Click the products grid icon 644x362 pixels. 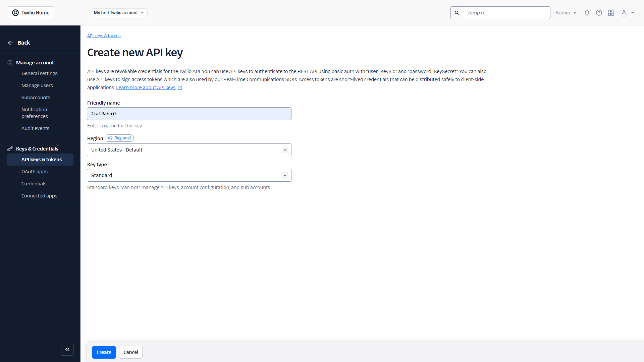coord(611,12)
